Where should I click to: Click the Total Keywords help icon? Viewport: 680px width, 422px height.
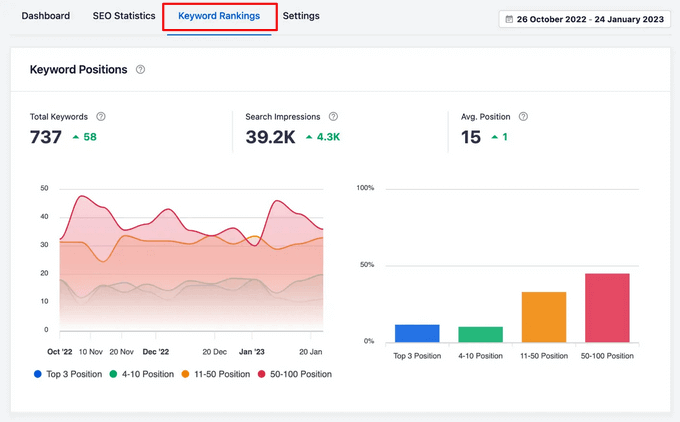pos(101,117)
